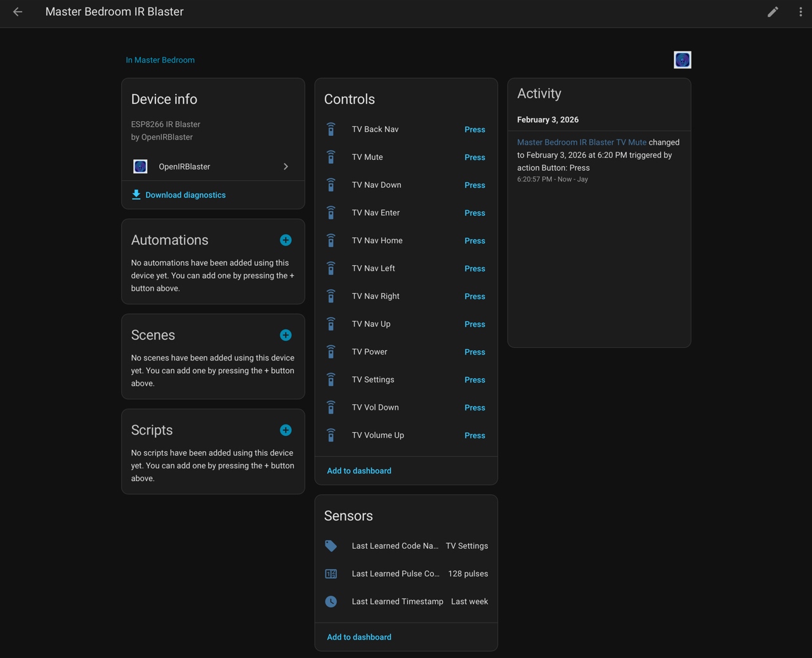Click the clock icon for Last Learned Timestamp

(x=331, y=602)
